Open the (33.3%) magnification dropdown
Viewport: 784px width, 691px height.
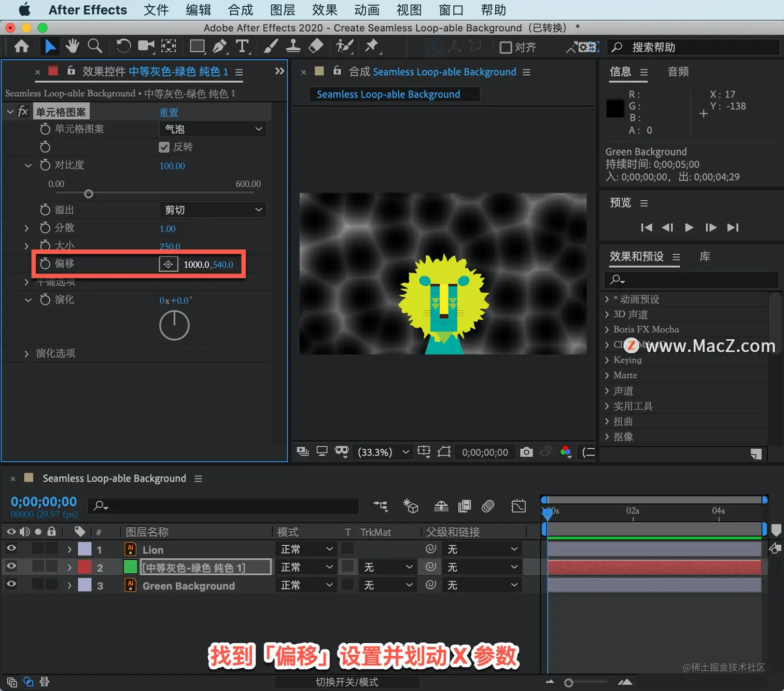(x=383, y=452)
